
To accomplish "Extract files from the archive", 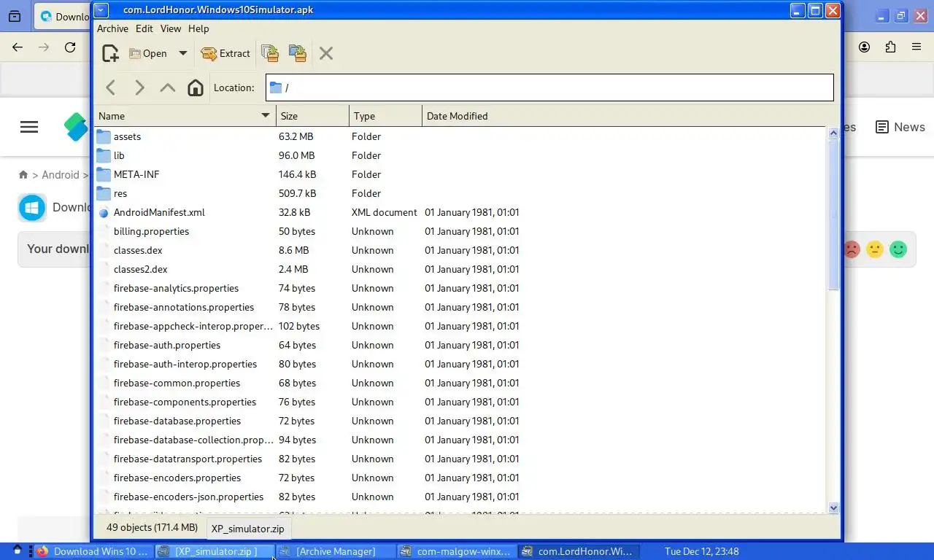I will point(225,53).
